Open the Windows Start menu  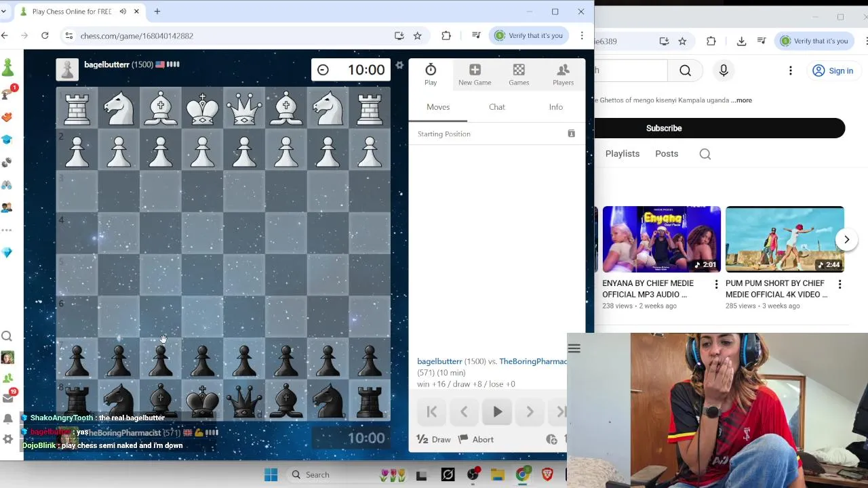click(271, 474)
